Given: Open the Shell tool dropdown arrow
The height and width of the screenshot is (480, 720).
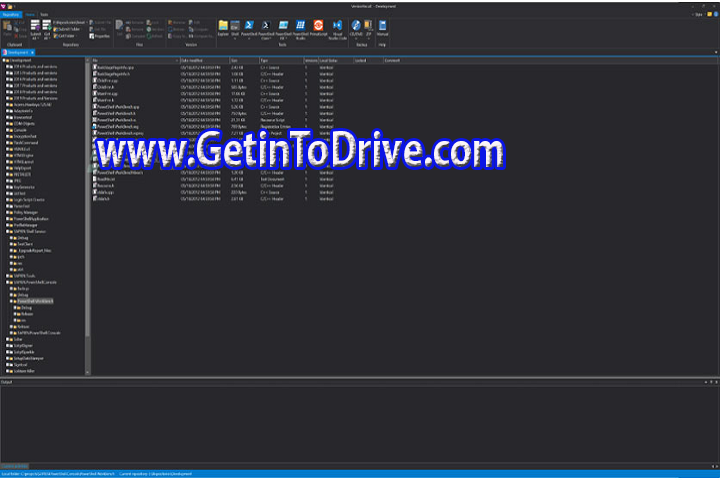Looking at the screenshot, I should (x=235, y=39).
